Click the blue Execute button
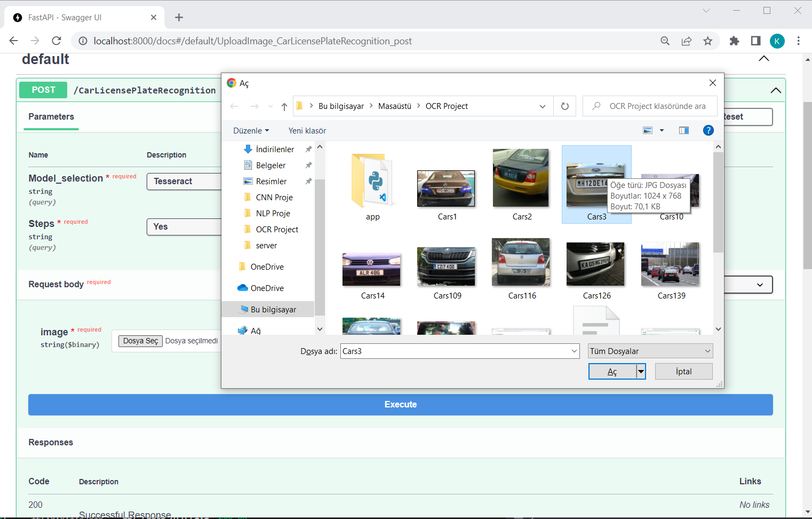The image size is (812, 519). pyautogui.click(x=400, y=404)
